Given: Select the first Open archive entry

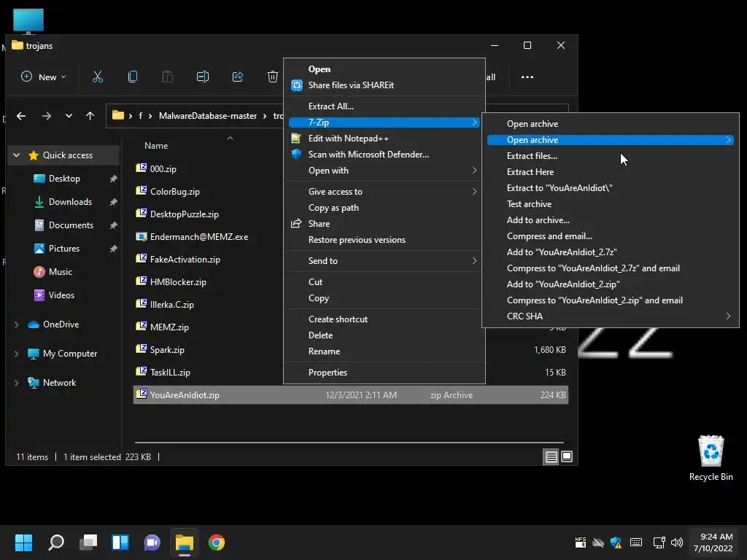Looking at the screenshot, I should [611, 124].
